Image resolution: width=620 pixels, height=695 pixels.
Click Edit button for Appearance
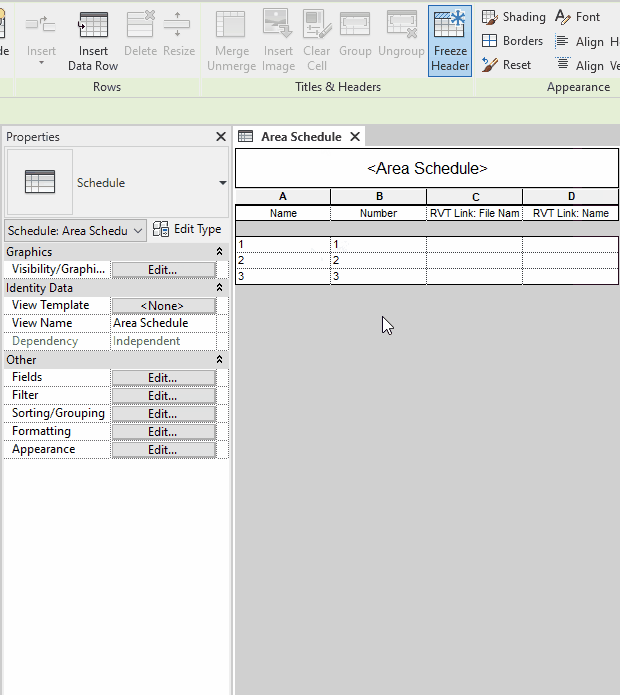[164, 450]
